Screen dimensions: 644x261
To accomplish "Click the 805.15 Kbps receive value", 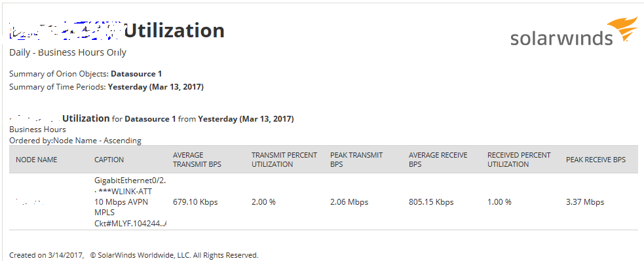I will 431,202.
